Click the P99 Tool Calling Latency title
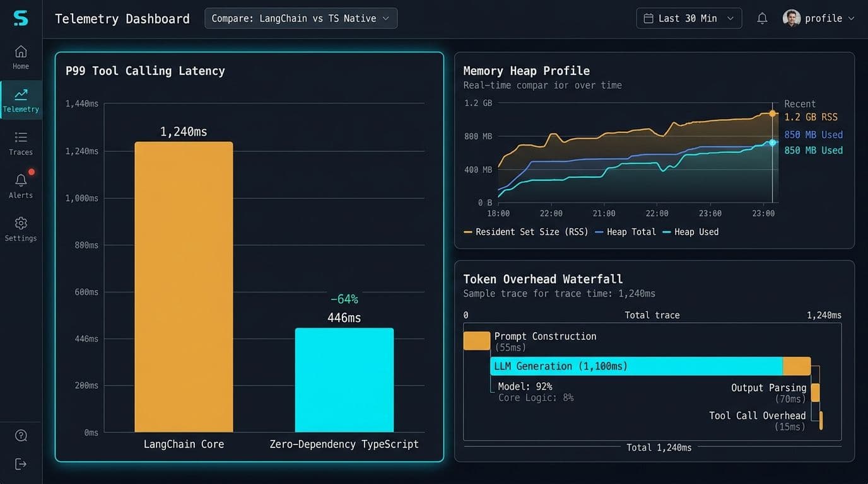Image resolution: width=868 pixels, height=484 pixels. coord(145,71)
